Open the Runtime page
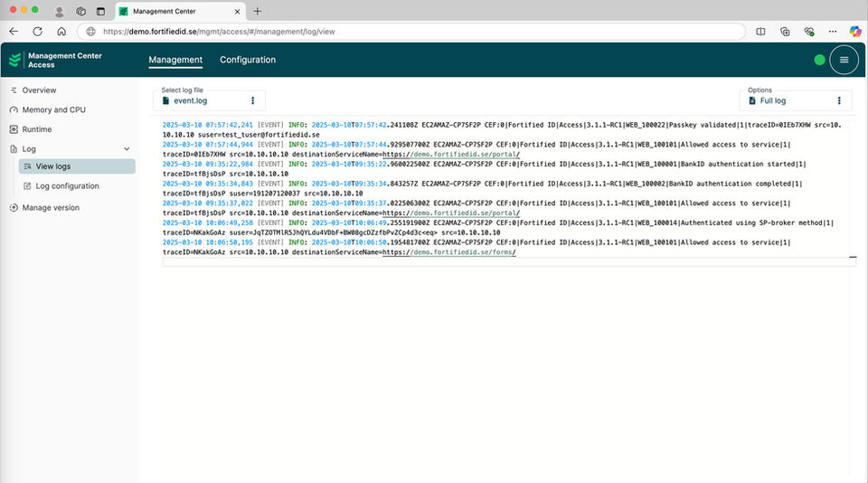 point(36,129)
